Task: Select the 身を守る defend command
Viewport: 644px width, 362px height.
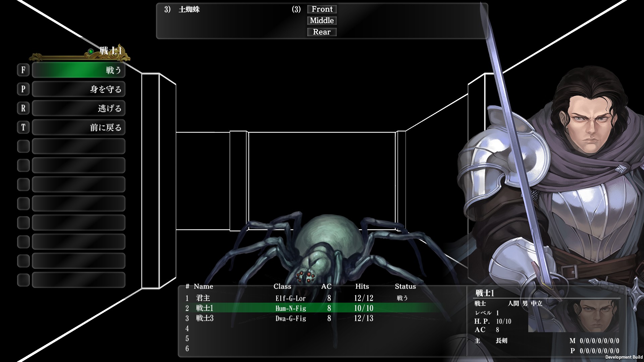Action: pos(78,89)
